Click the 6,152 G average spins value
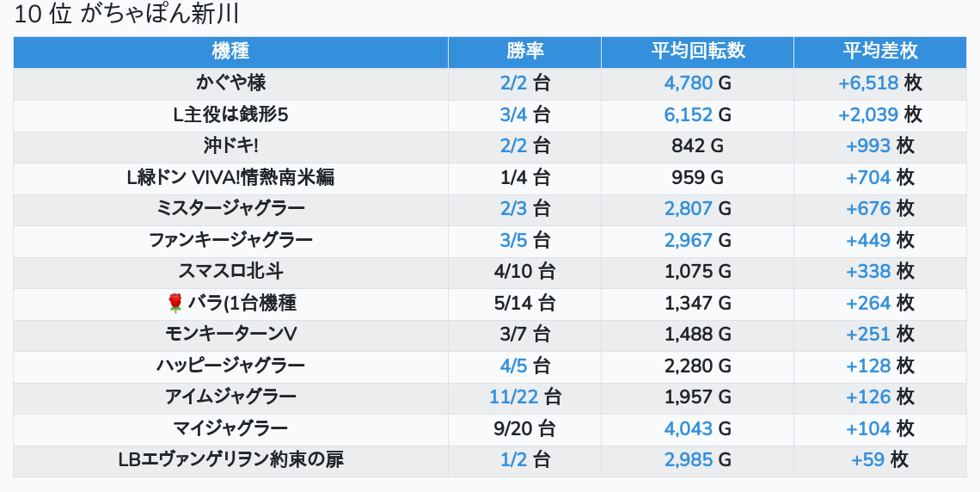The image size is (980, 492). (x=689, y=115)
